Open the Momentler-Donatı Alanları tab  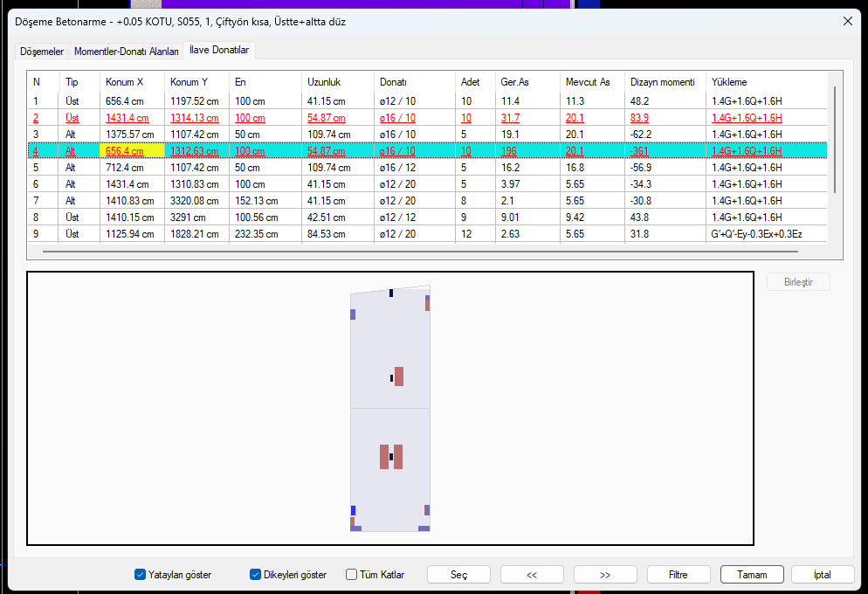(x=127, y=51)
